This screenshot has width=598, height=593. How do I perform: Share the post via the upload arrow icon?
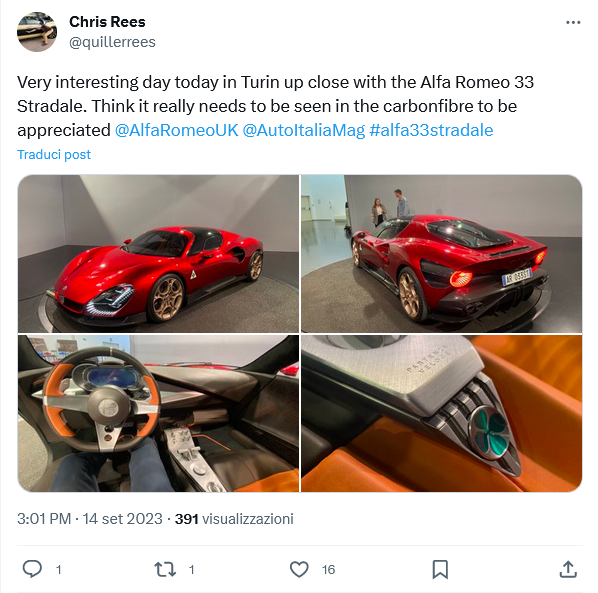568,569
